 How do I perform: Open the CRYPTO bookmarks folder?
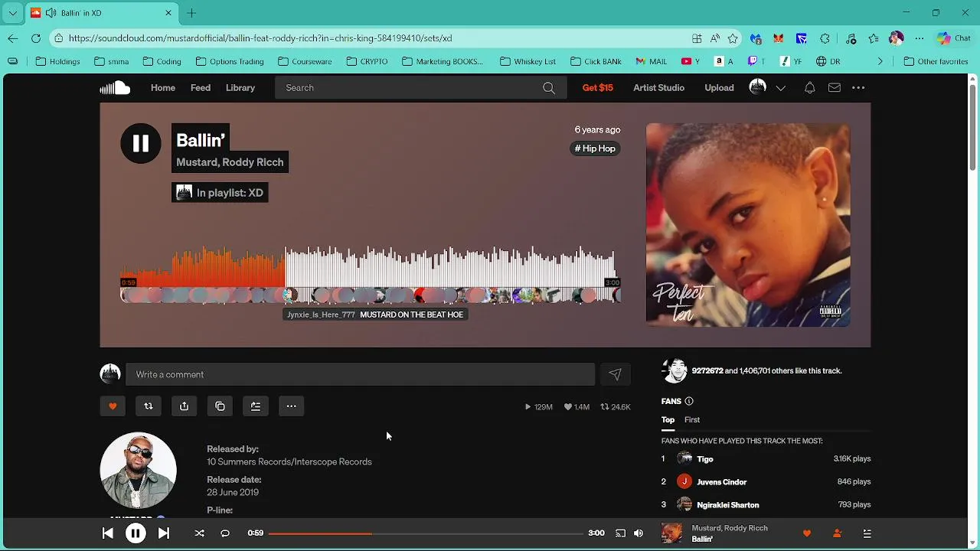(x=367, y=61)
